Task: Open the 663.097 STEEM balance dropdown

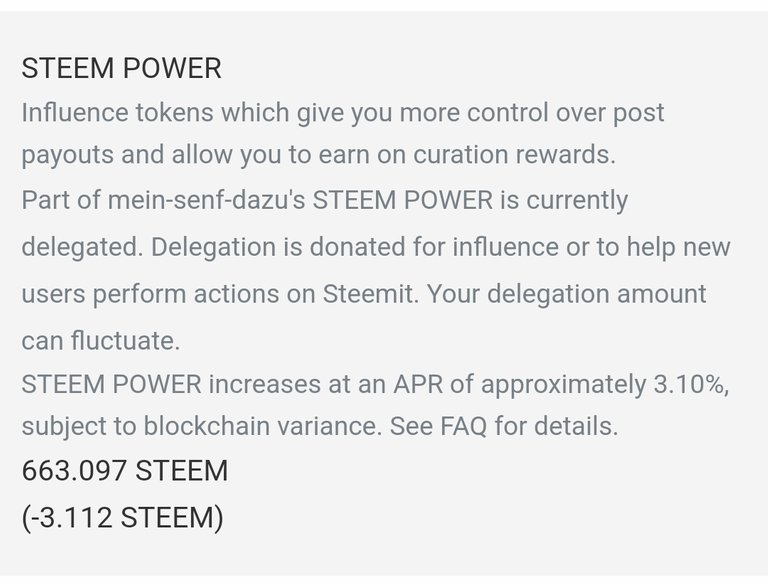Action: (x=125, y=470)
